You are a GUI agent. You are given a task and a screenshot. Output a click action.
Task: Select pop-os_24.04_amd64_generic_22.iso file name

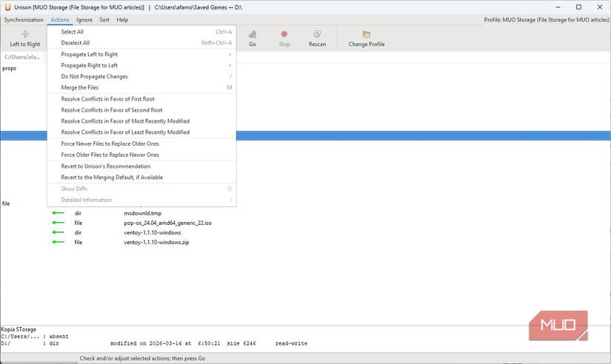(x=168, y=223)
